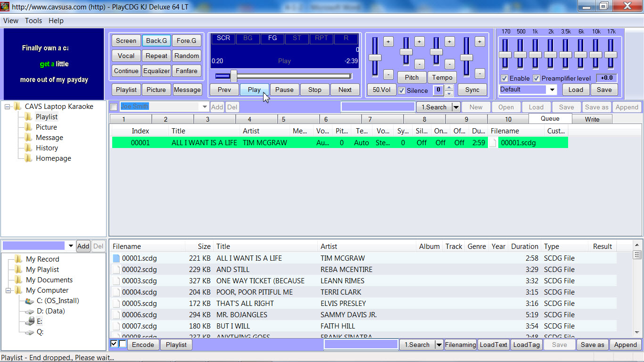This screenshot has height=362, width=644.
Task: Tick the checkbox left of Joe.Smith field
Action: click(x=114, y=107)
